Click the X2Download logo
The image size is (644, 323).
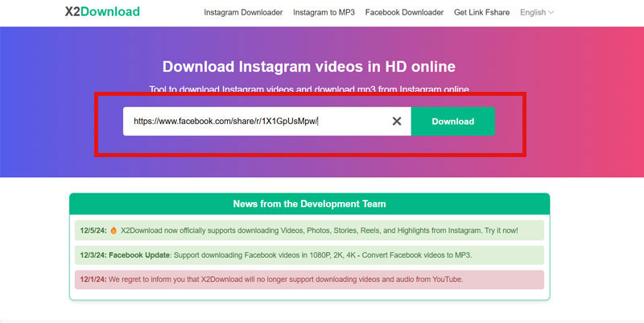click(x=102, y=11)
